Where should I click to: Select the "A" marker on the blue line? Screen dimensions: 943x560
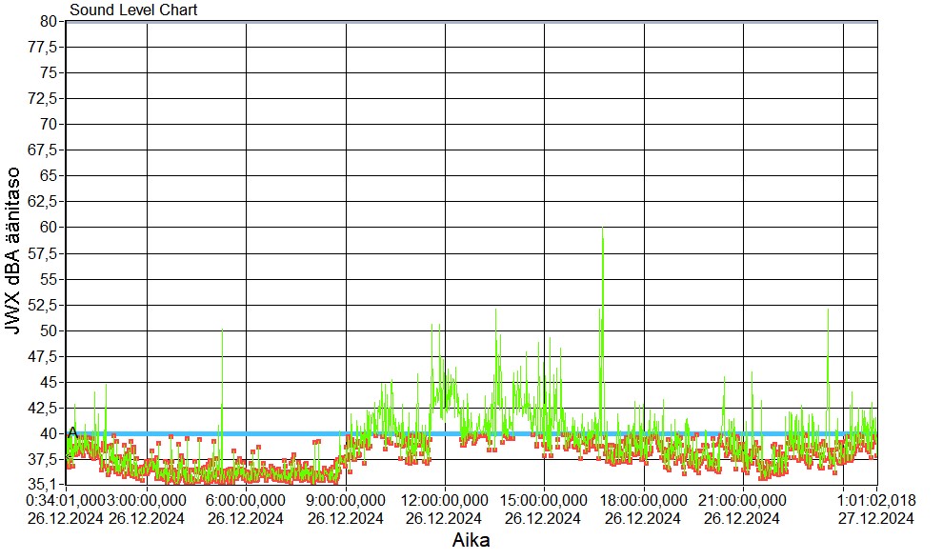(72, 433)
